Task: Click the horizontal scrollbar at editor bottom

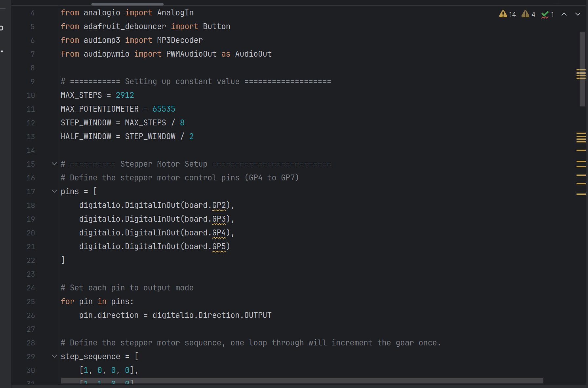Action: [x=302, y=380]
